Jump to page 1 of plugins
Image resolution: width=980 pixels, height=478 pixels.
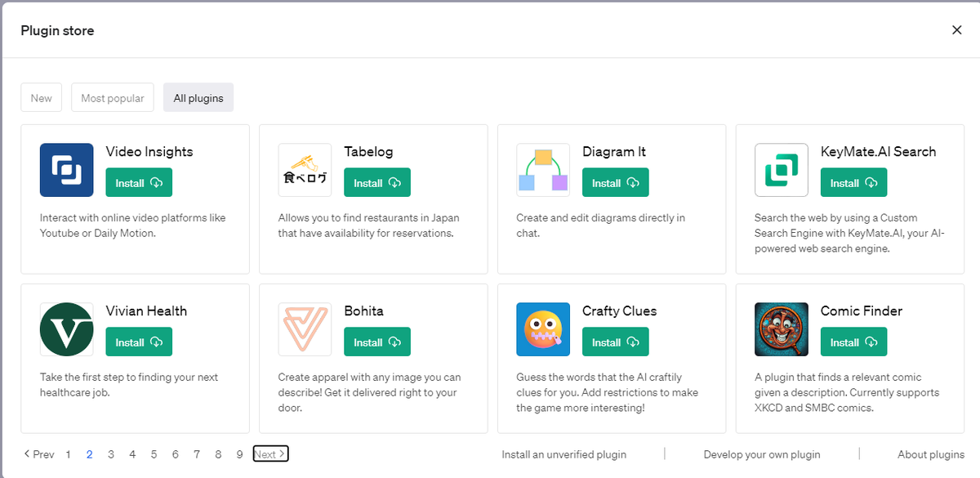pos(69,454)
